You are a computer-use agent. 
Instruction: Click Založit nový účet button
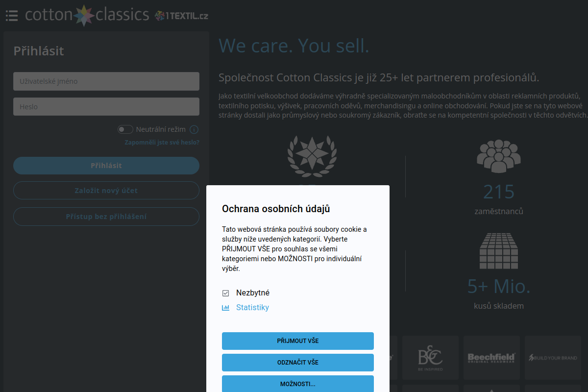click(106, 191)
